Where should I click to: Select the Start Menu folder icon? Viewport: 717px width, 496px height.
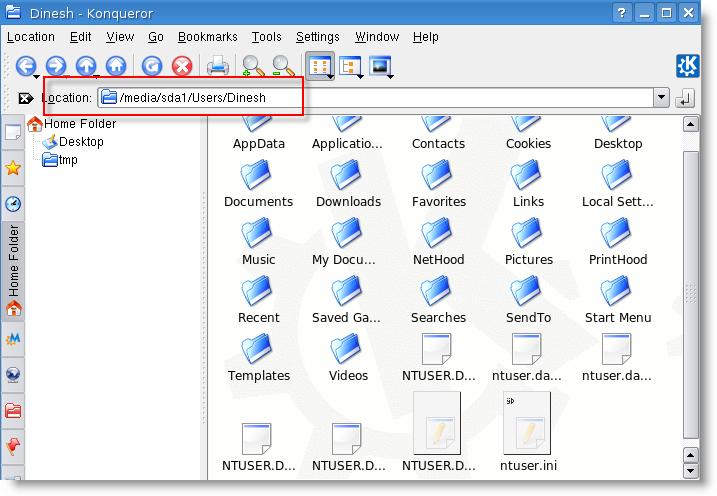[x=617, y=291]
